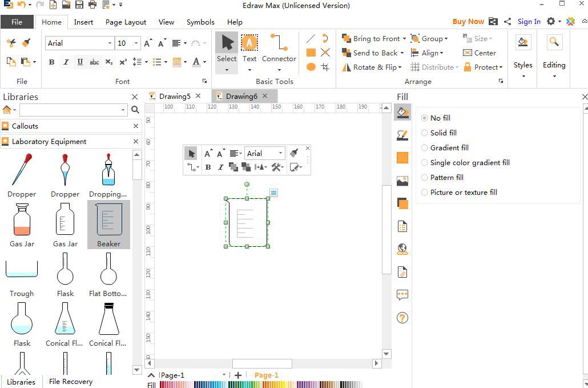This screenshot has width=588, height=388.
Task: Open the Hyperlink globe icon in sidebar
Action: click(x=402, y=249)
